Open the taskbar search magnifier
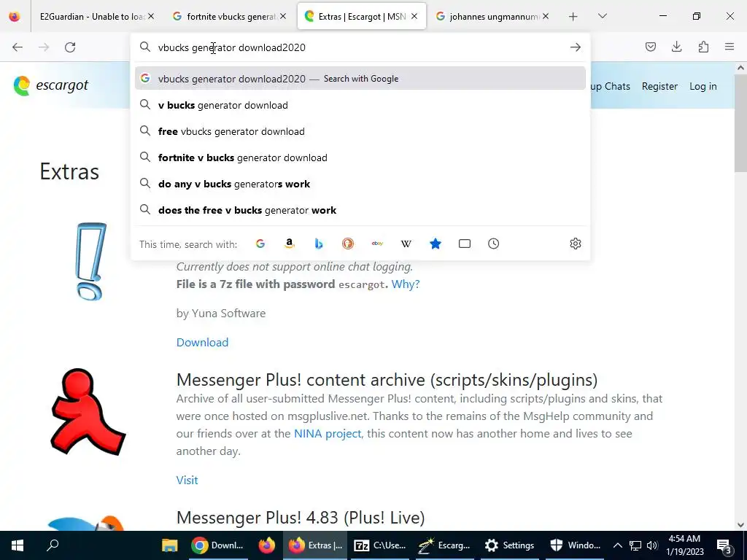The width and height of the screenshot is (747, 560). pos(53,545)
